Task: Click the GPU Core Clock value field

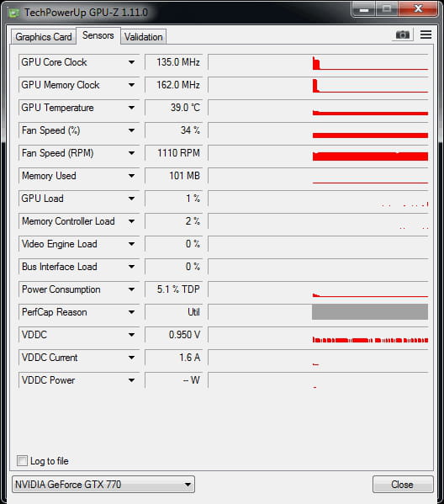Action: [x=174, y=62]
